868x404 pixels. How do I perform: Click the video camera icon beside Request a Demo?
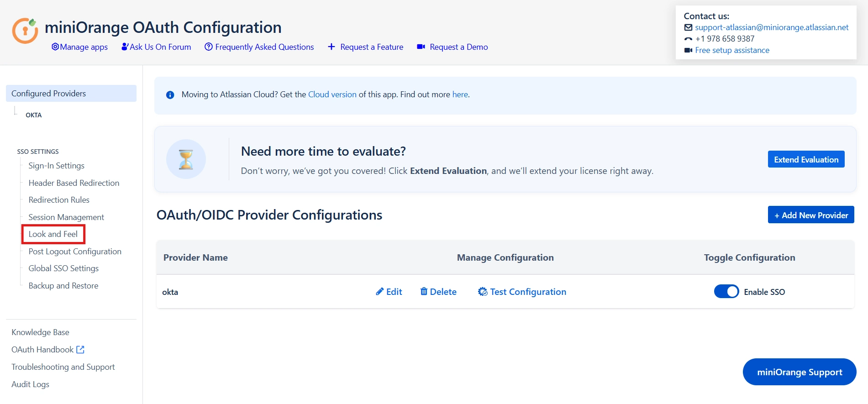[x=421, y=47]
